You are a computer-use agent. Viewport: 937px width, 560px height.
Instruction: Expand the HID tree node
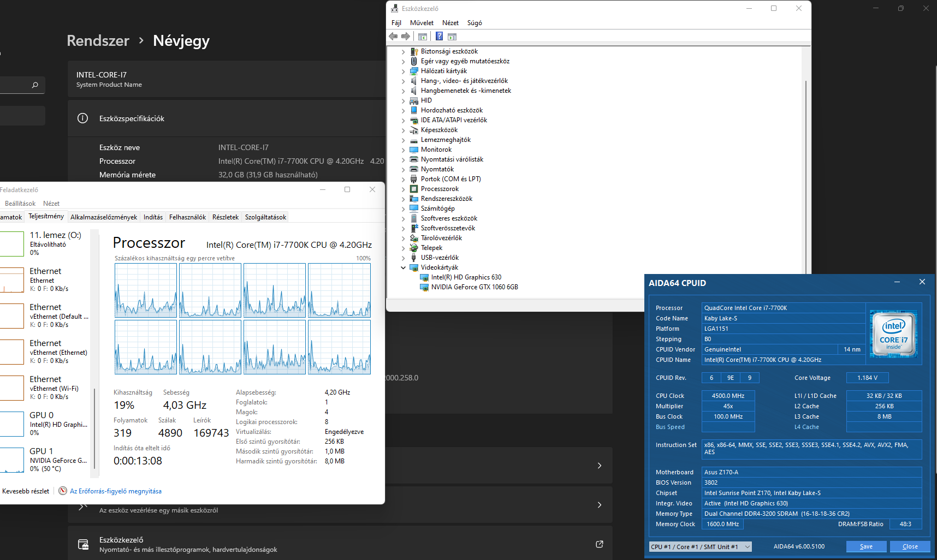coord(404,101)
